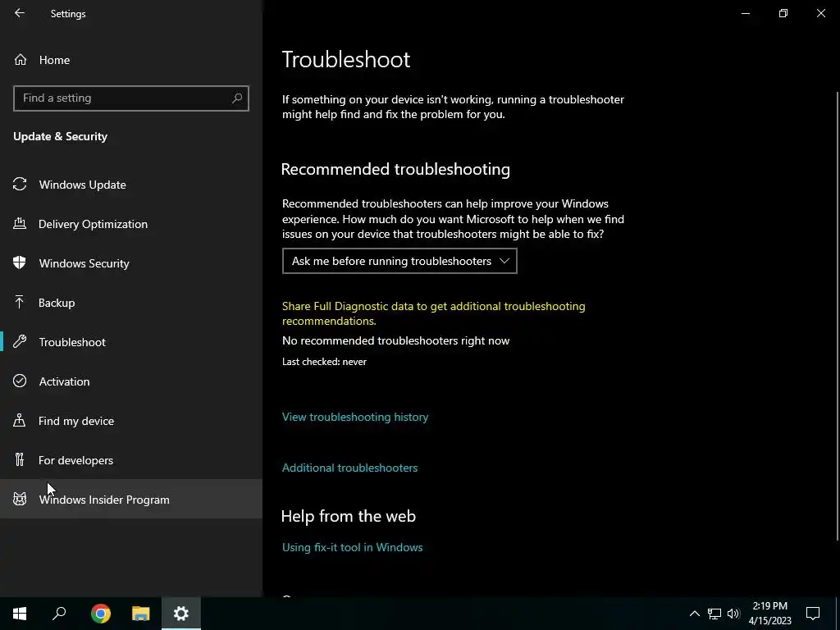Click the Update & Security section title
This screenshot has height=630, width=840.
[x=61, y=136]
